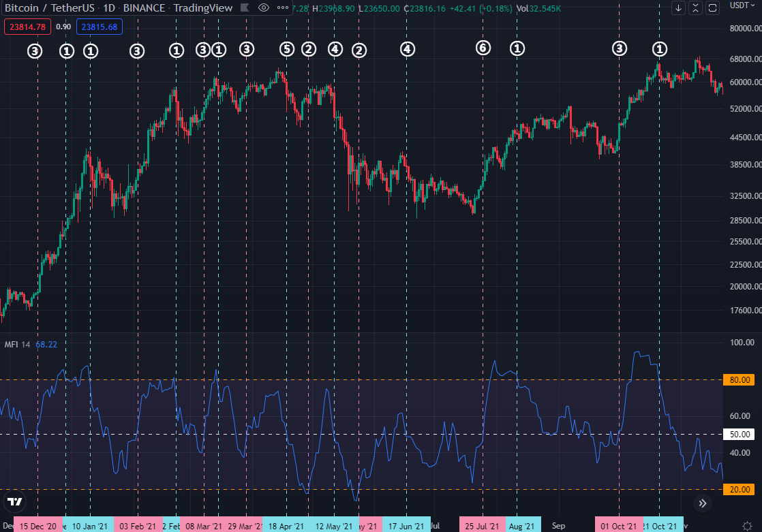The image size is (762, 532).
Task: Click the 28500.00 price scale label
Action: point(746,221)
